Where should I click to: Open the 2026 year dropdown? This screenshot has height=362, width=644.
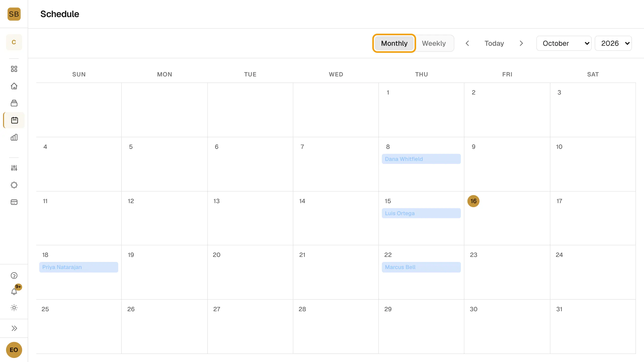pos(613,43)
